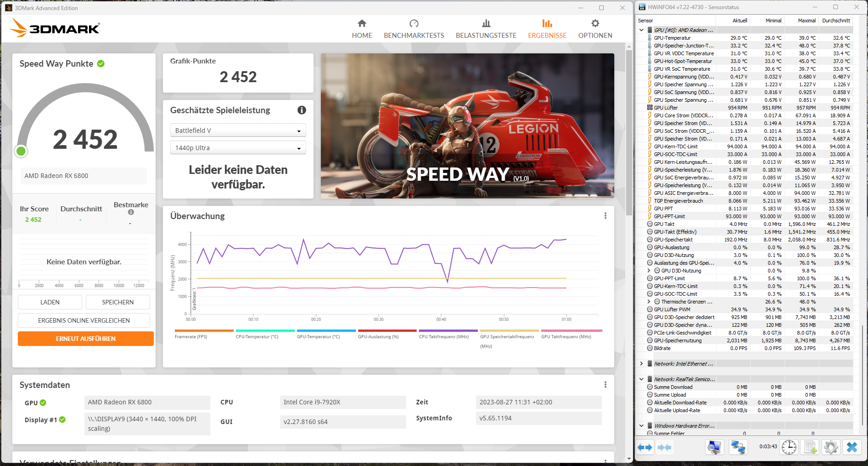The width and height of the screenshot is (868, 466).
Task: Click the Durchschnitt column header in HWiNFO
Action: click(x=836, y=21)
